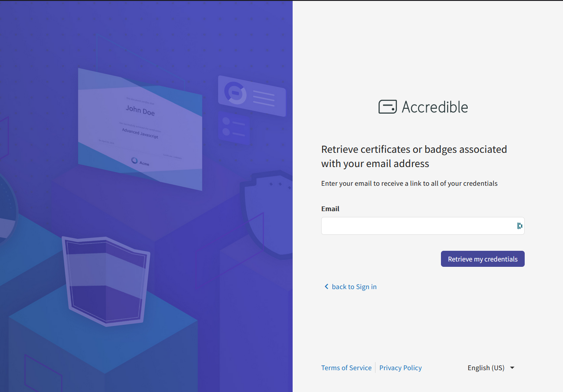Click the back chevron beside Sign in
Screen dimensions: 563x392
326,286
